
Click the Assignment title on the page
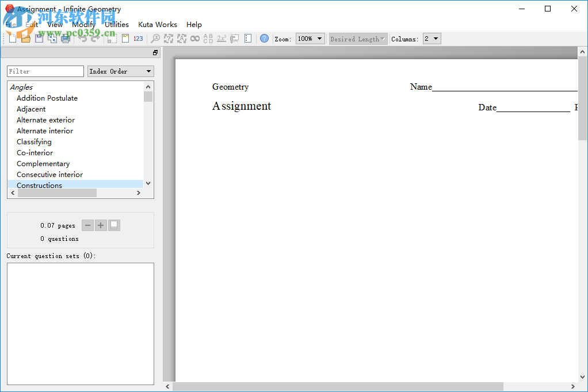point(242,106)
